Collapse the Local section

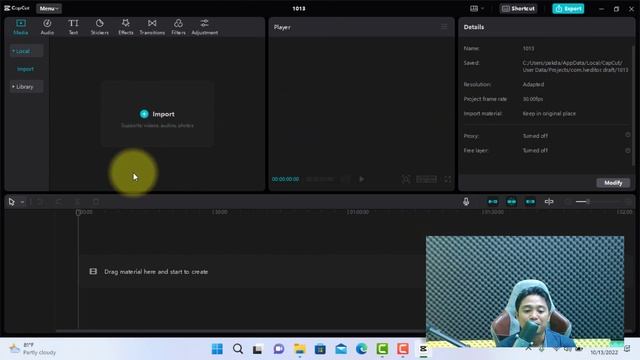pyautogui.click(x=26, y=51)
